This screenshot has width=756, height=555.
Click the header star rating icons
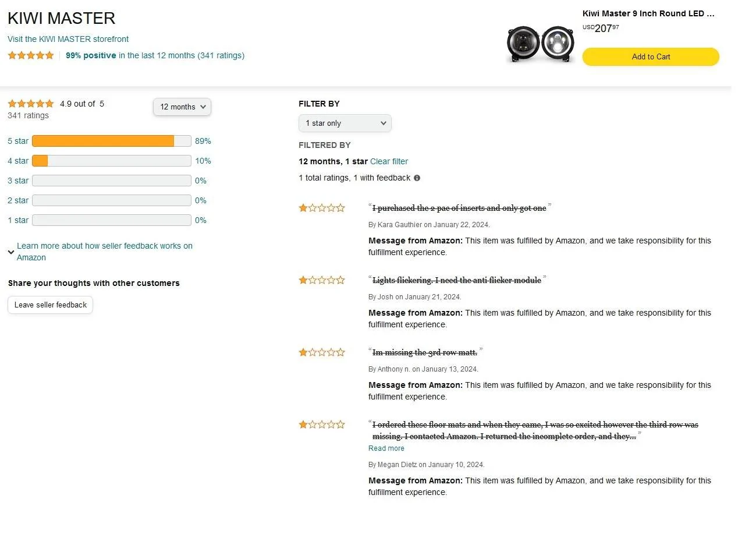coord(31,55)
